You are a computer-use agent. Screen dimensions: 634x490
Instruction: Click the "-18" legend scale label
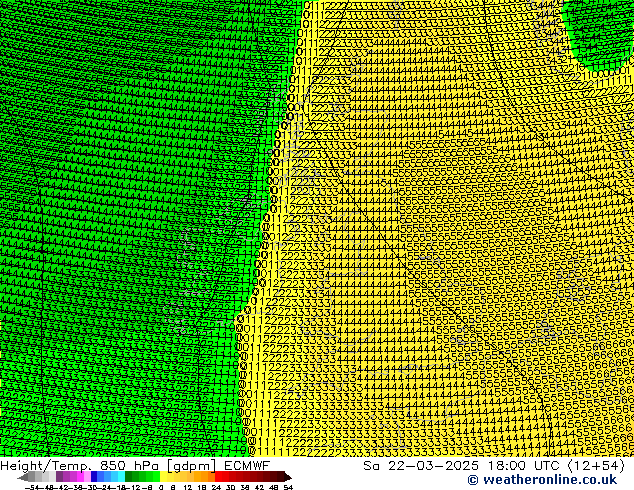[x=119, y=488]
